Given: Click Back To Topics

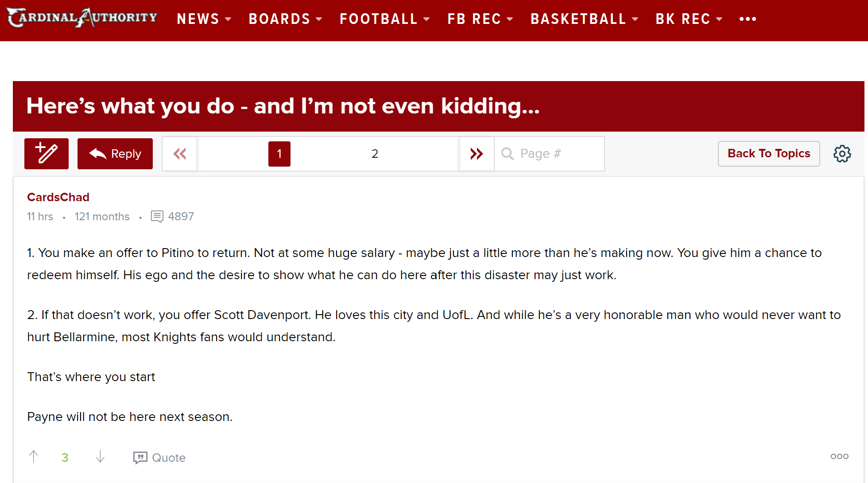Looking at the screenshot, I should (768, 154).
